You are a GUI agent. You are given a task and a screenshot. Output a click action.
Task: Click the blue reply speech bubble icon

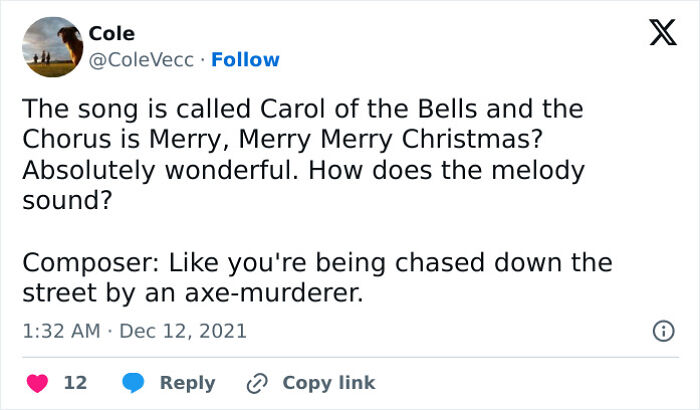tap(133, 383)
